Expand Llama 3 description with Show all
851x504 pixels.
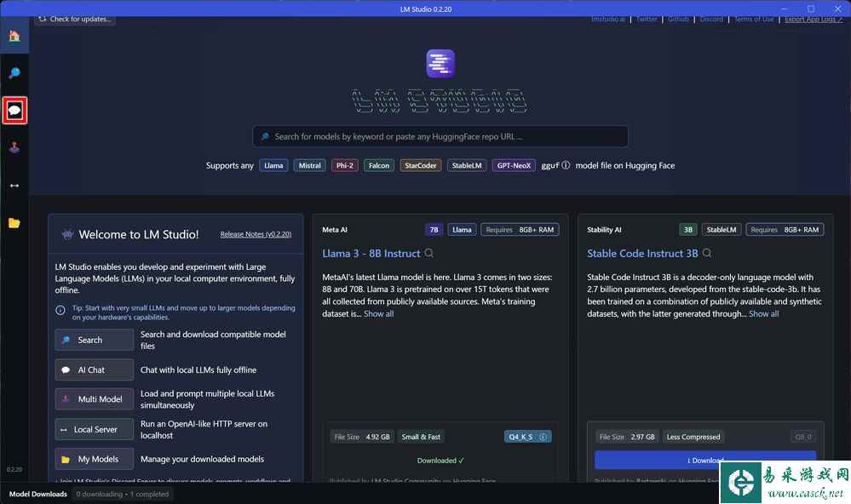(378, 313)
